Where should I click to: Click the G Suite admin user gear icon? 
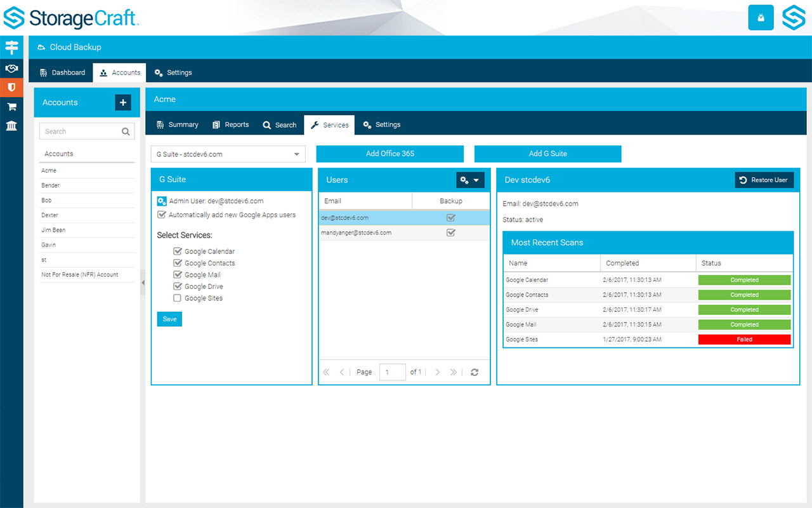pyautogui.click(x=162, y=201)
